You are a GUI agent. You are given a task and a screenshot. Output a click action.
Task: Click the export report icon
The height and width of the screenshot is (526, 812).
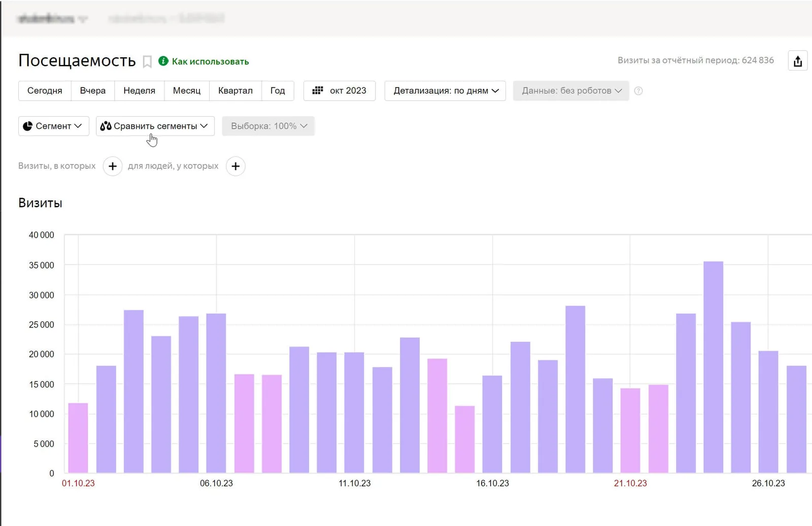(x=798, y=61)
